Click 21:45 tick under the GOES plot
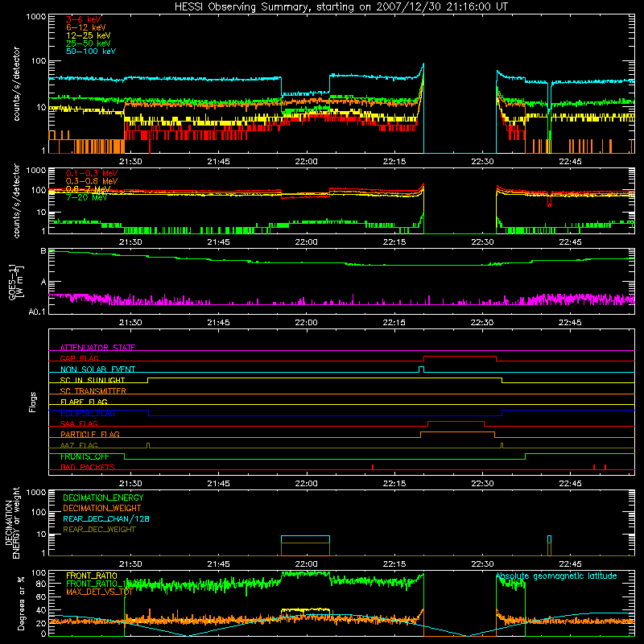The image size is (644, 644). click(x=218, y=323)
